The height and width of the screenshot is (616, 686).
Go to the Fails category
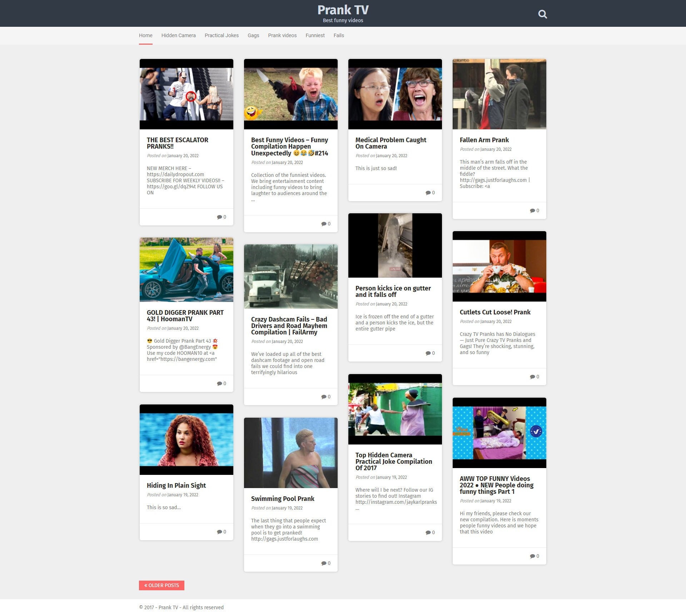pos(339,35)
